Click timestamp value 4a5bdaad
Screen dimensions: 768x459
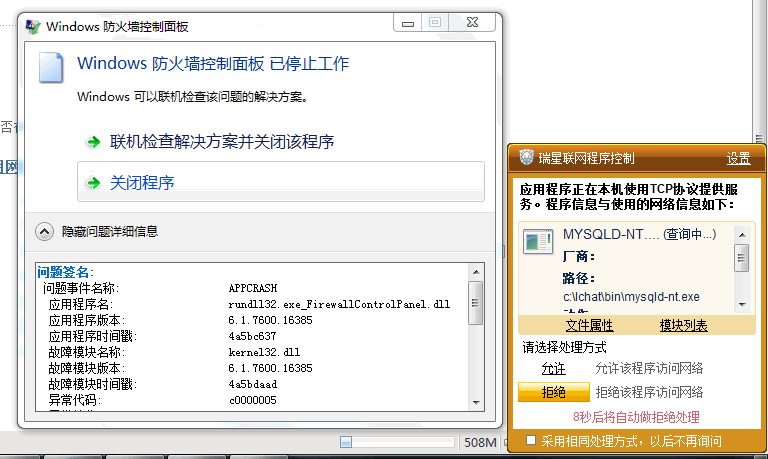[x=253, y=384]
